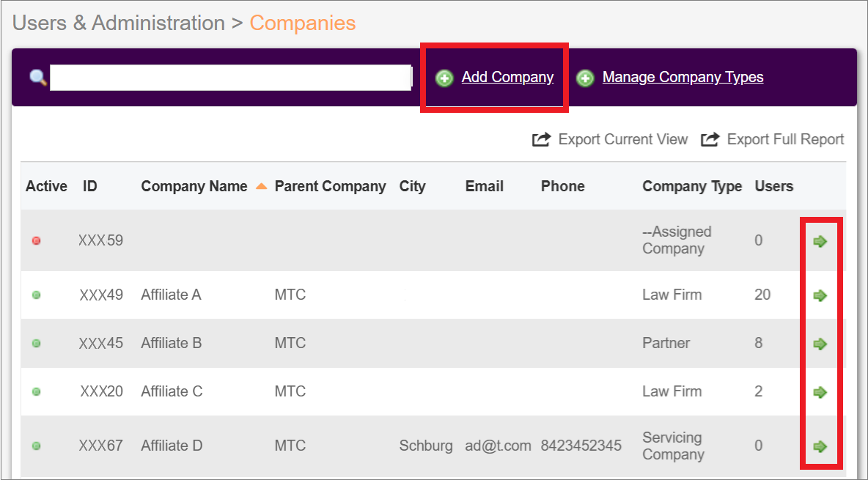
Task: Sort by Company Type column header
Action: (x=692, y=186)
